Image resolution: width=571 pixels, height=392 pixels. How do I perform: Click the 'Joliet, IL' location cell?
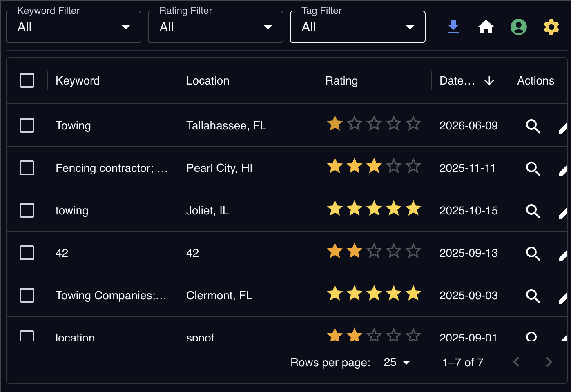point(207,211)
